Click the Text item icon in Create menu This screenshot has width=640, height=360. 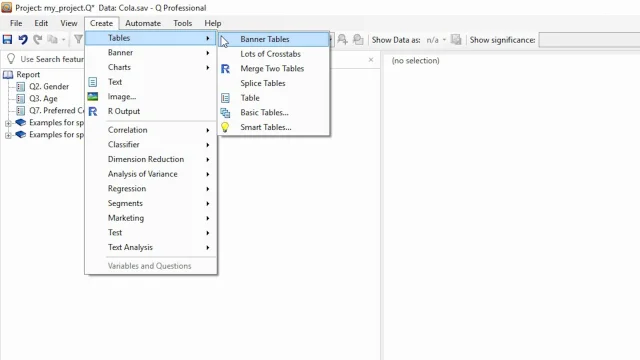pos(93,82)
